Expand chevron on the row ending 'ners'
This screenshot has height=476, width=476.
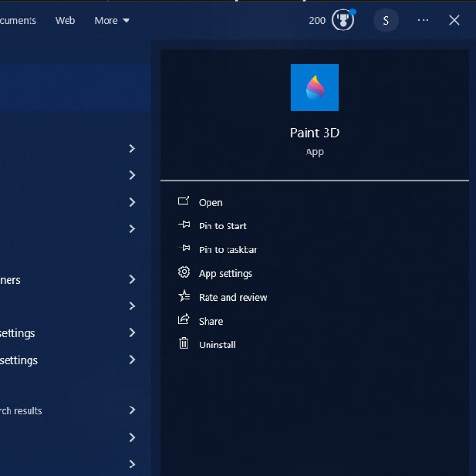click(x=132, y=279)
